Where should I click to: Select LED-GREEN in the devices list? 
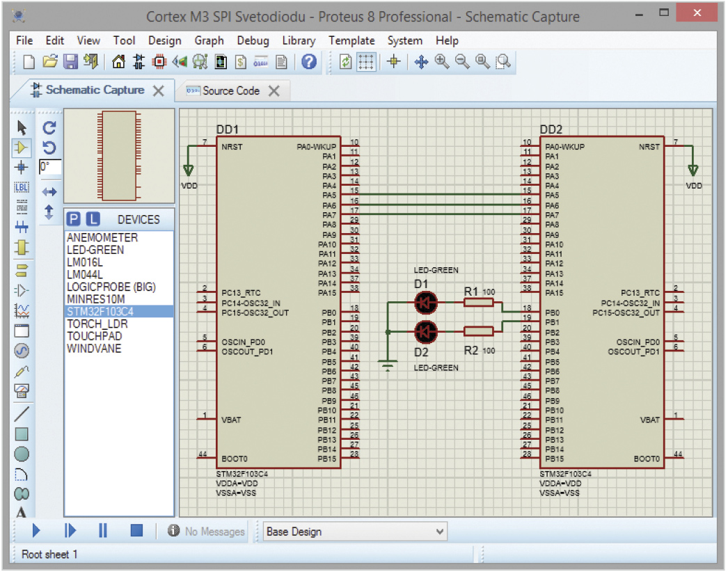tap(119, 250)
